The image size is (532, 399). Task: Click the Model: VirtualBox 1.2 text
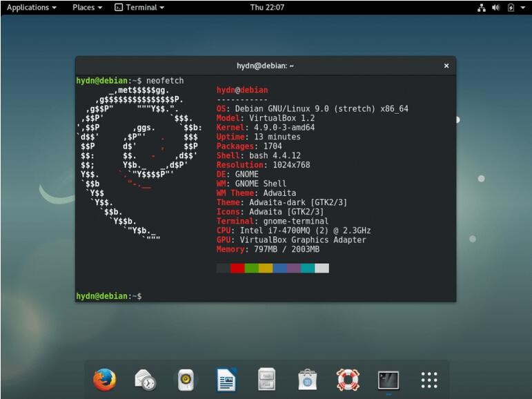[266, 118]
